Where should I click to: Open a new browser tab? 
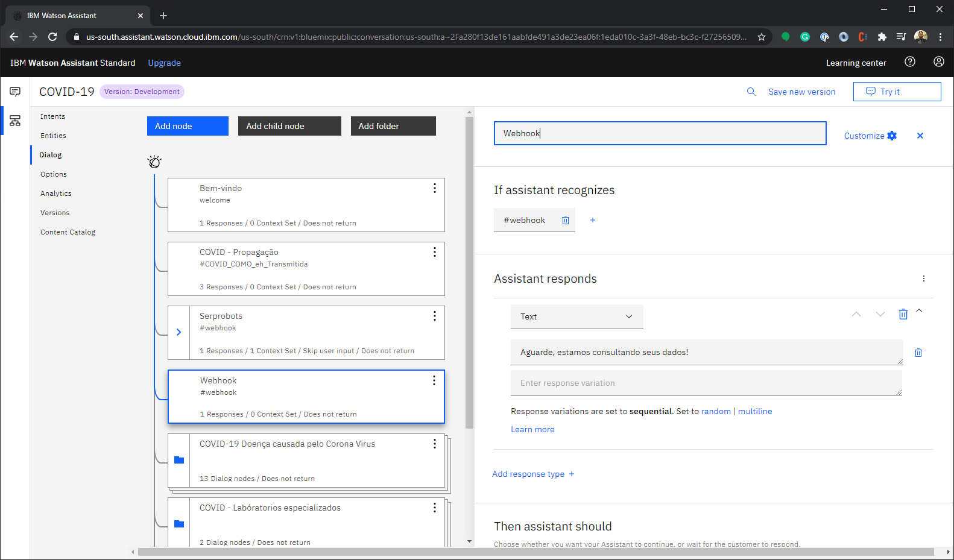pos(163,16)
